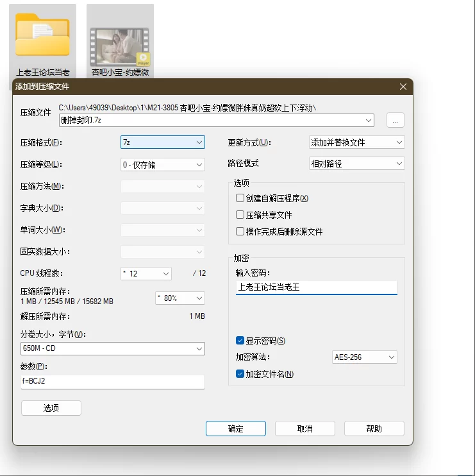
Task: Click the parameters field containing f=BCJ2
Action: [113, 382]
